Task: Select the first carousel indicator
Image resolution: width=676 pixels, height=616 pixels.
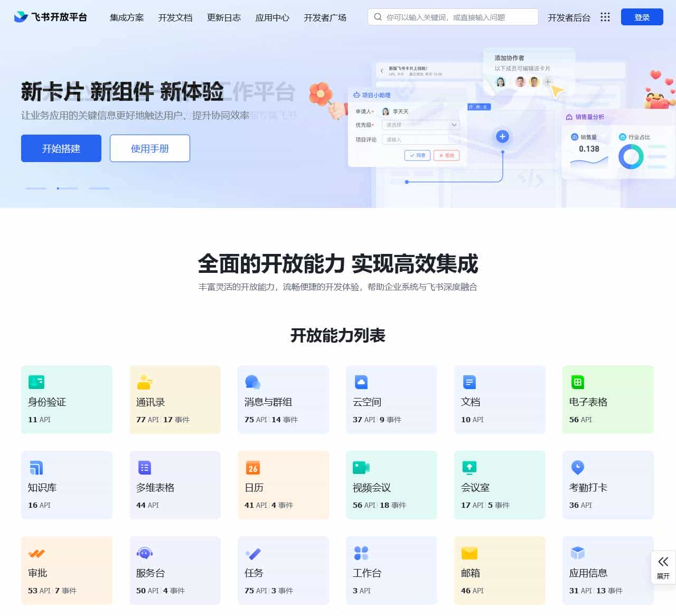Action: point(36,188)
